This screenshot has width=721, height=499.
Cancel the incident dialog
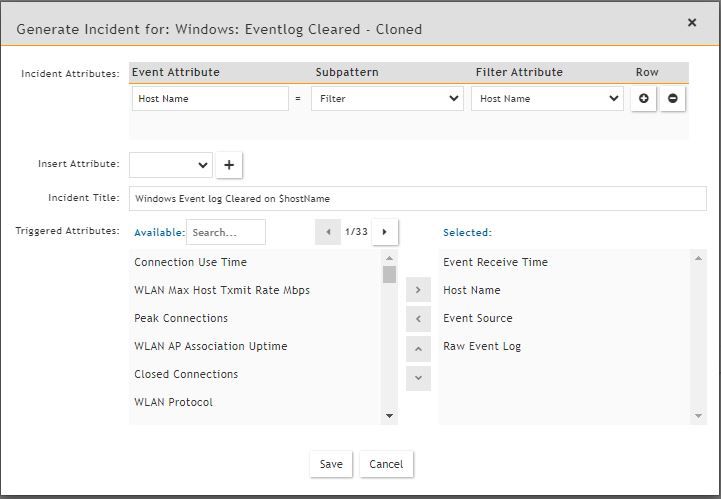[x=386, y=464]
